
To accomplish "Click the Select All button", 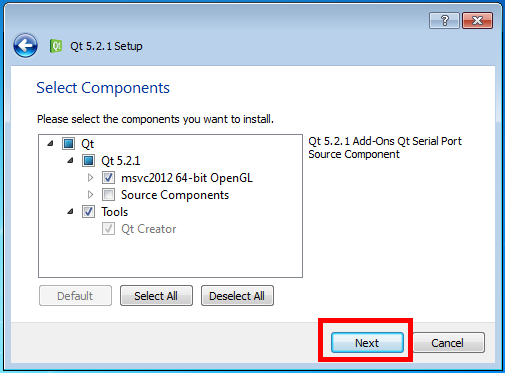I will (x=156, y=296).
